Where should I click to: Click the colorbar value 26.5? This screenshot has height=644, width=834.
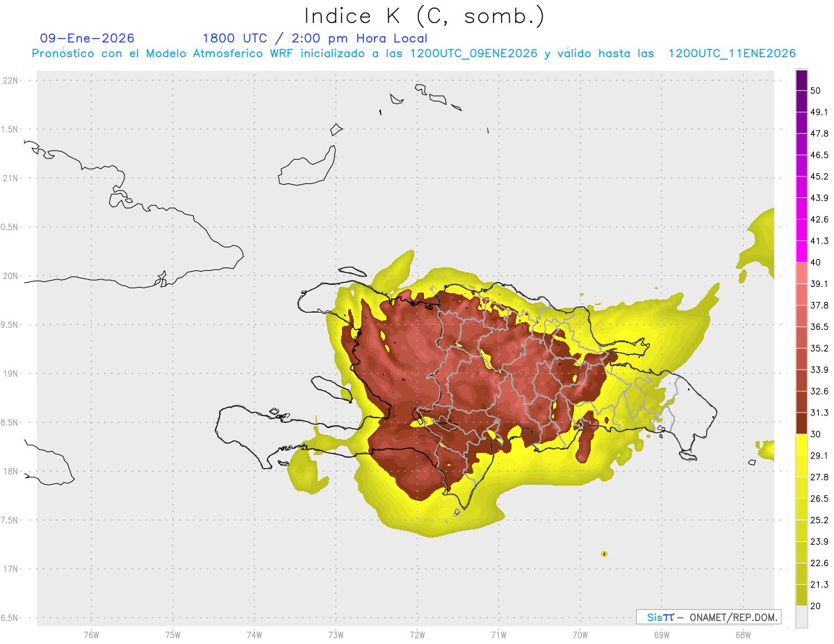tap(819, 499)
